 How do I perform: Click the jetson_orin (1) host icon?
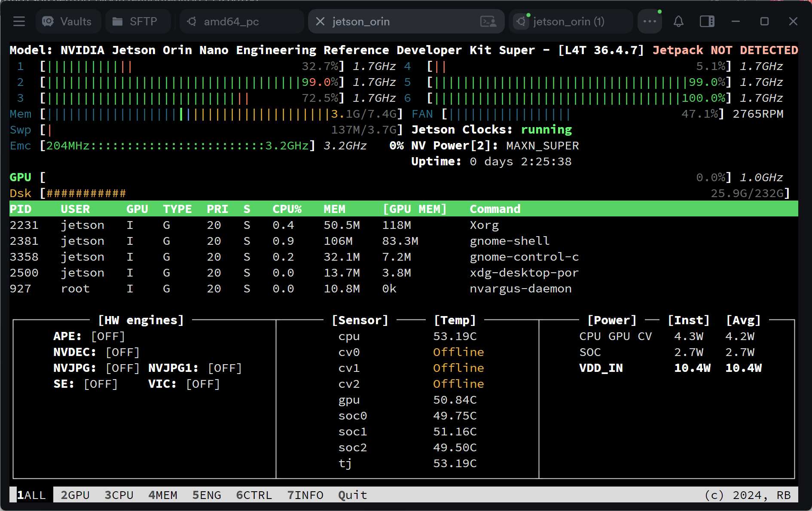point(521,21)
